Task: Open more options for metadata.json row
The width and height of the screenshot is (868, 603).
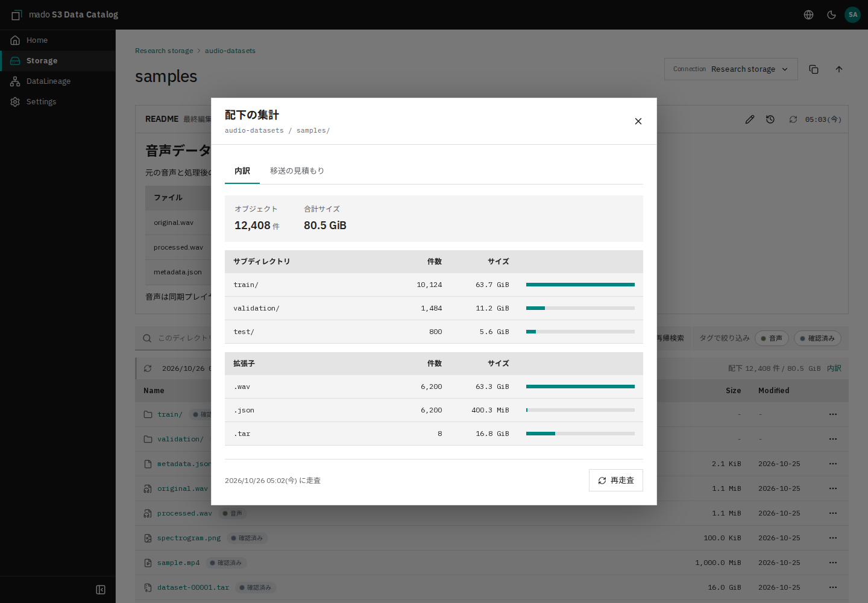Action: click(833, 464)
